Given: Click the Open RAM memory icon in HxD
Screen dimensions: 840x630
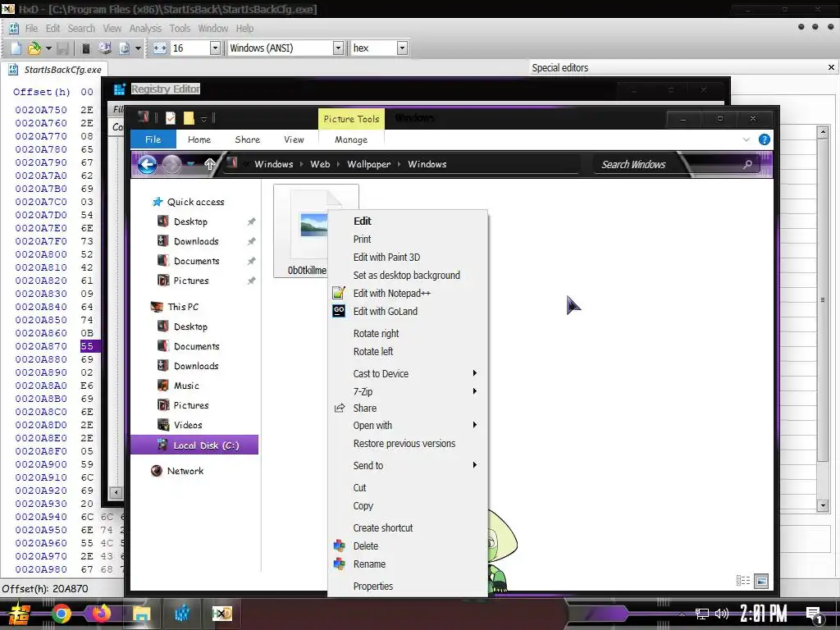Looking at the screenshot, I should click(85, 48).
